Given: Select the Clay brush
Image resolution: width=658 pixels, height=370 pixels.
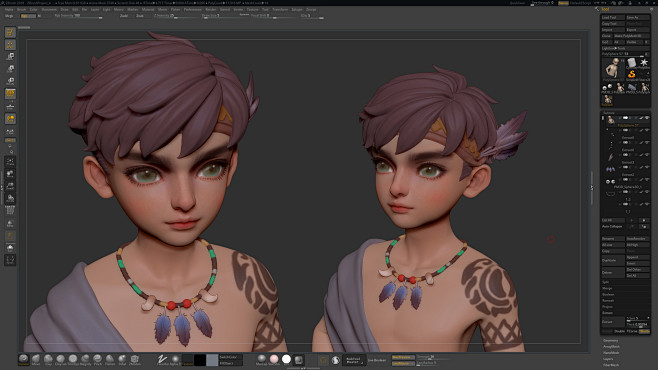Looking at the screenshot, I should click(48, 359).
